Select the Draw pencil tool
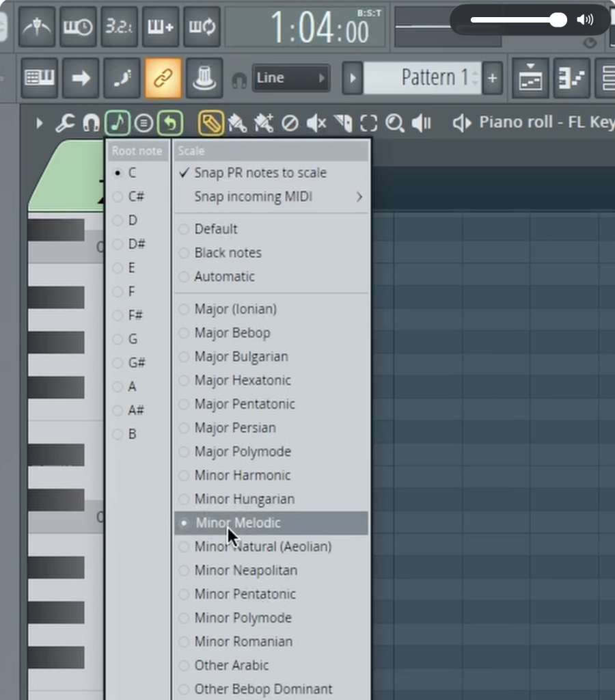This screenshot has width=615, height=700. (x=210, y=123)
